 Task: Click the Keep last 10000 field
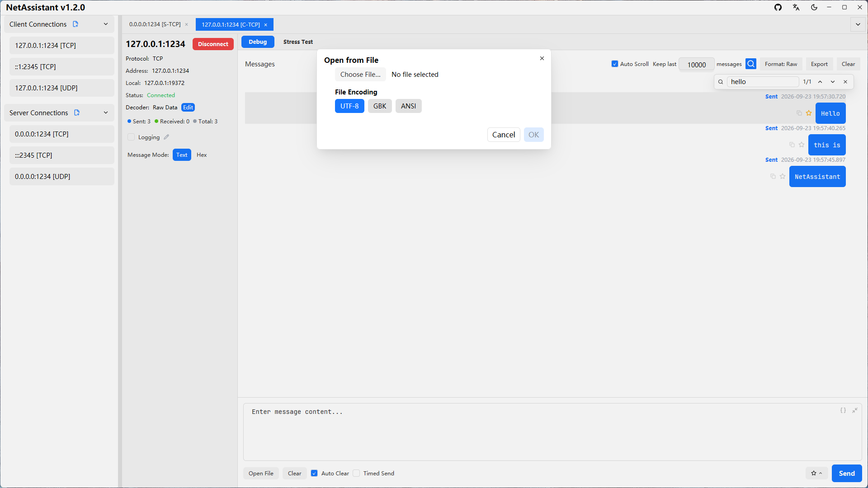pos(696,65)
